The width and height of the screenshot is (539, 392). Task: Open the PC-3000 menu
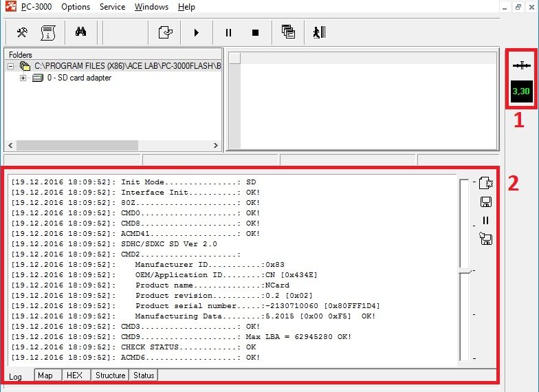36,7
